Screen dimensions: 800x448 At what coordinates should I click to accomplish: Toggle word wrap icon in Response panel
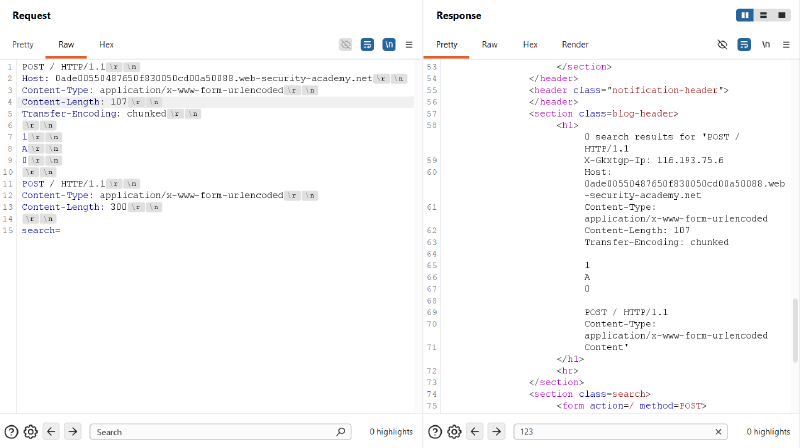pos(744,45)
